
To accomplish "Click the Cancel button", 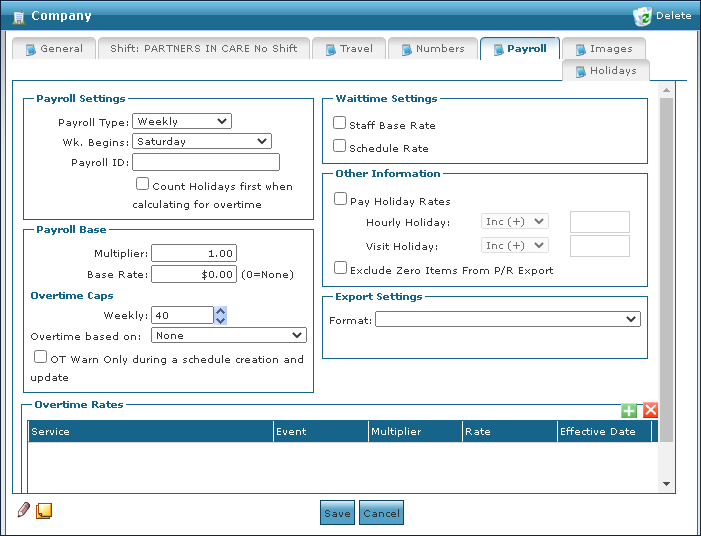I will click(x=381, y=513).
